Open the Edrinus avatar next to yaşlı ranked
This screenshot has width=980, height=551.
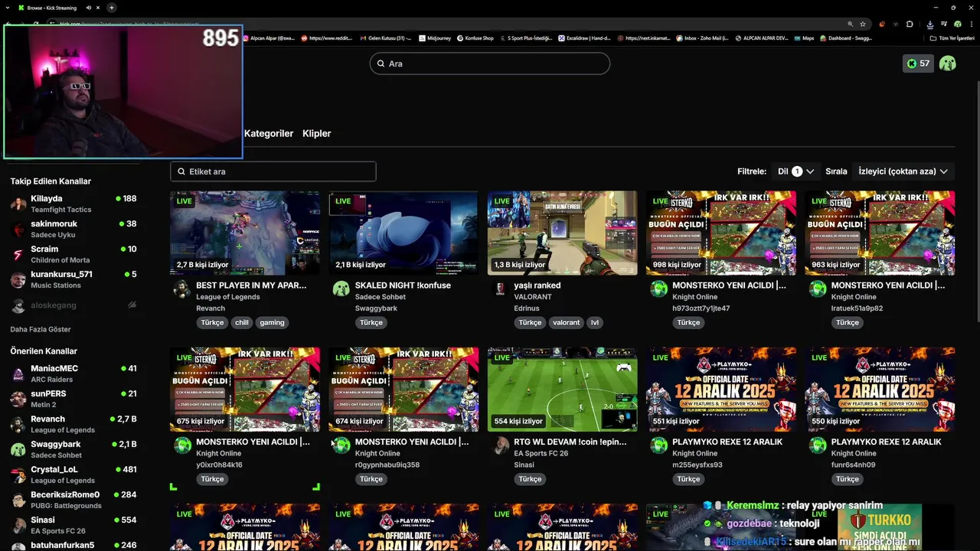click(500, 289)
